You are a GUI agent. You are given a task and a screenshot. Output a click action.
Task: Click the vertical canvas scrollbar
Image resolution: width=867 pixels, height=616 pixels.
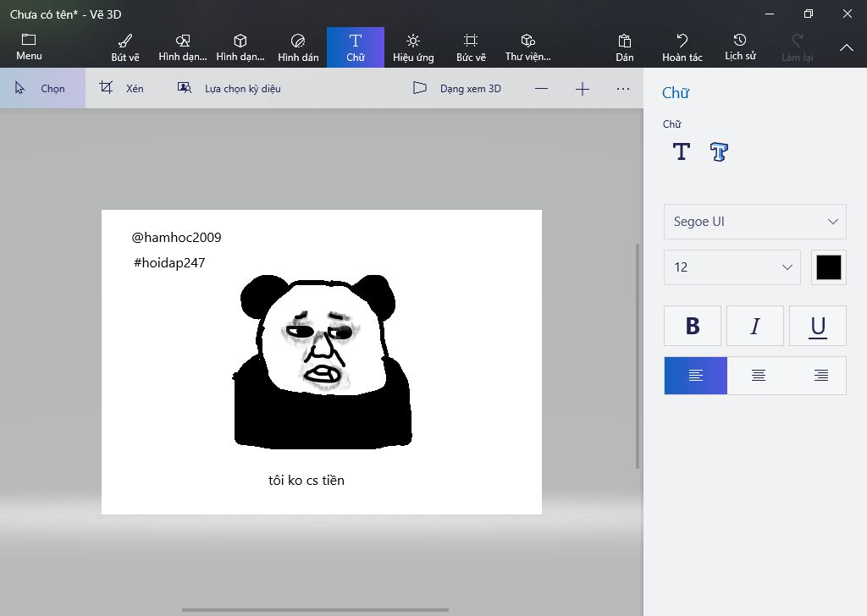pos(638,356)
